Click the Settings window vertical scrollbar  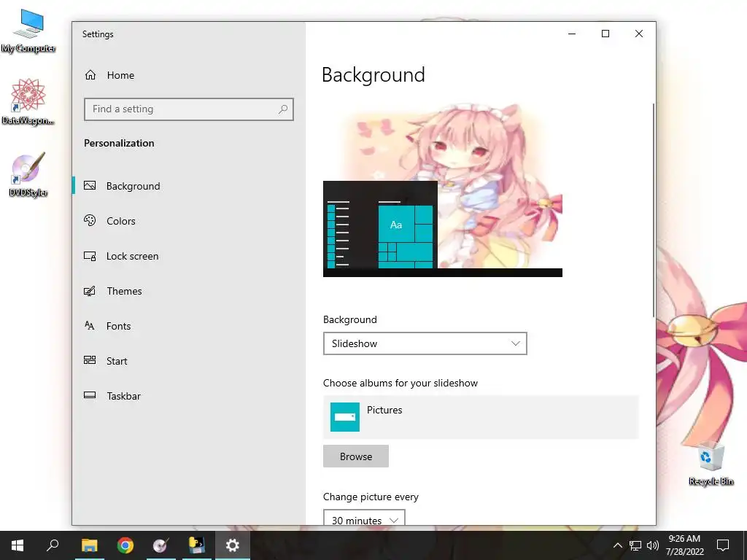point(654,209)
